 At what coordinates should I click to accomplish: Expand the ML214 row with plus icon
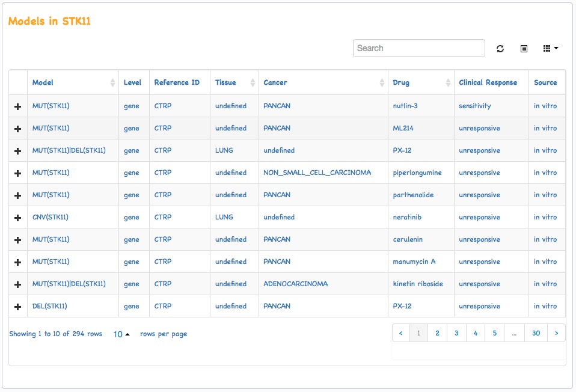tap(17, 129)
